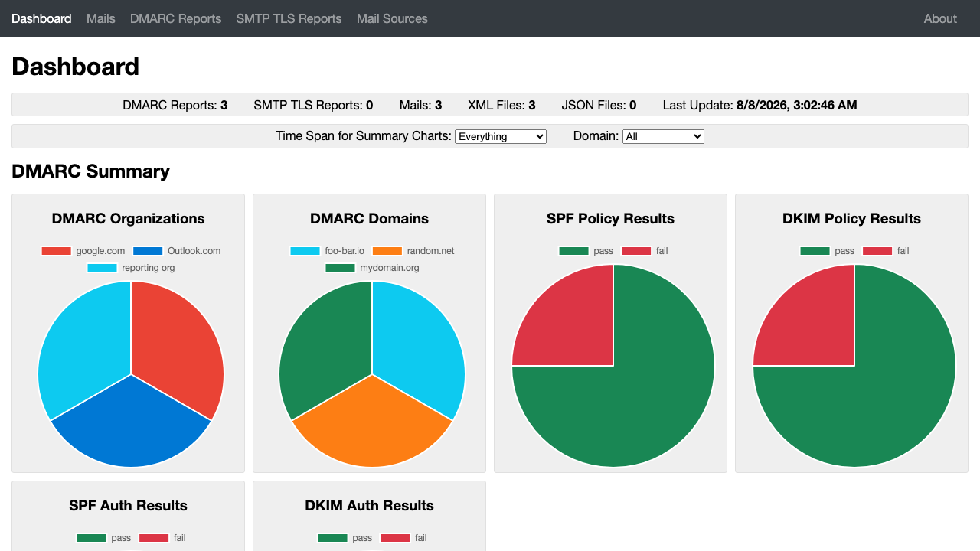This screenshot has width=980, height=551.
Task: Toggle Outlook.com legend swatch
Action: coord(148,251)
